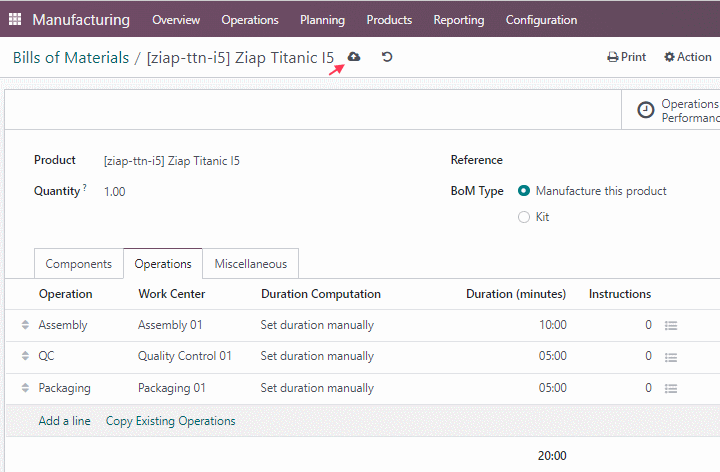Save record with cloud upload icon
Image resolution: width=720 pixels, height=472 pixels.
tap(354, 56)
